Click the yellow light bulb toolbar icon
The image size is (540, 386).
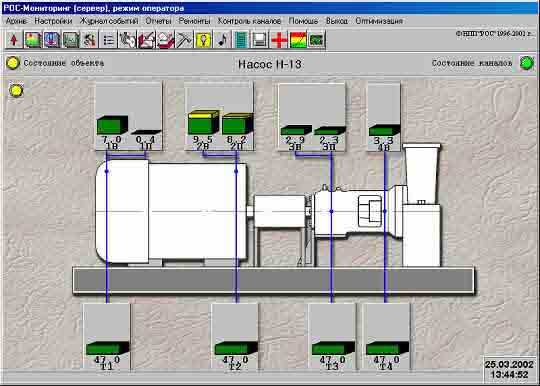tap(203, 40)
